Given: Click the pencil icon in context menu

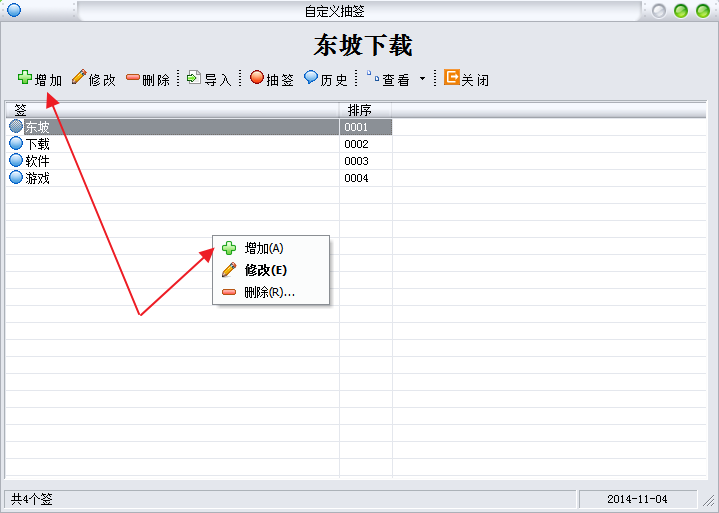Looking at the screenshot, I should [x=229, y=270].
